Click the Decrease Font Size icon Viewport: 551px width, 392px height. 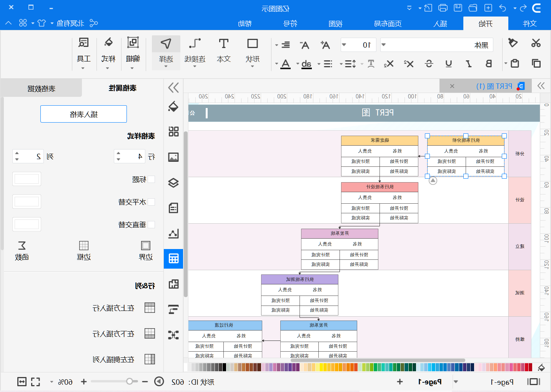click(305, 45)
